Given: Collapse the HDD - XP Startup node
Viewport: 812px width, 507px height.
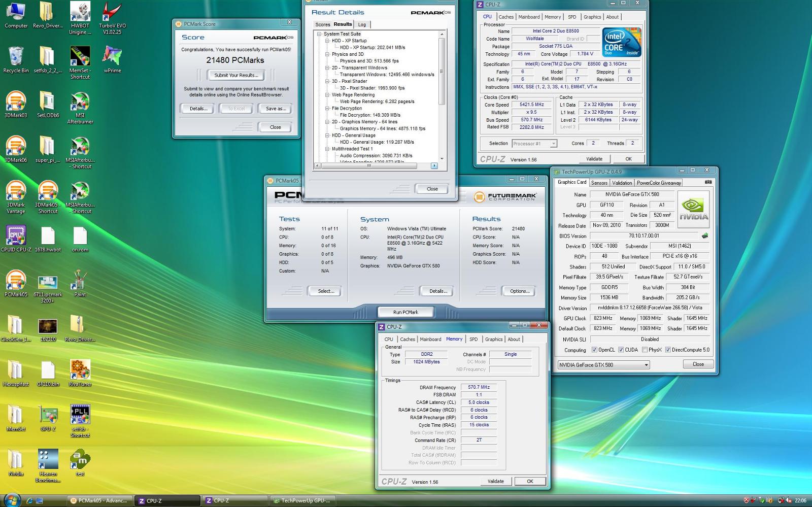Looking at the screenshot, I should click(327, 41).
